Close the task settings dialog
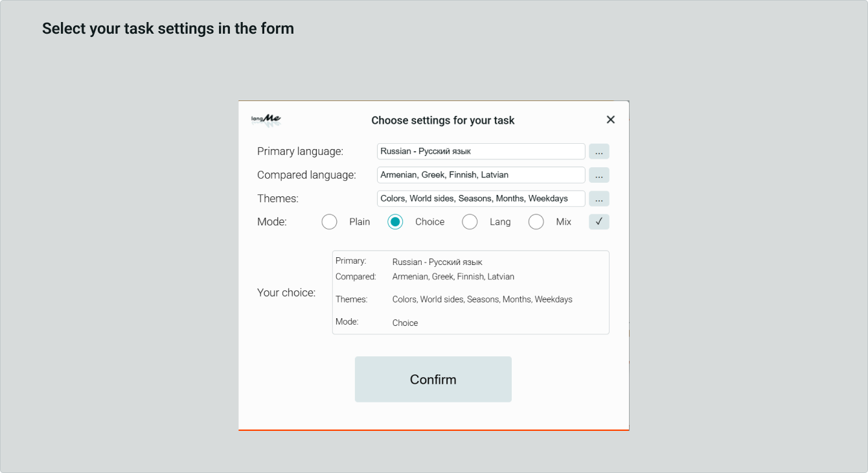Viewport: 868px width, 473px height. coord(610,120)
